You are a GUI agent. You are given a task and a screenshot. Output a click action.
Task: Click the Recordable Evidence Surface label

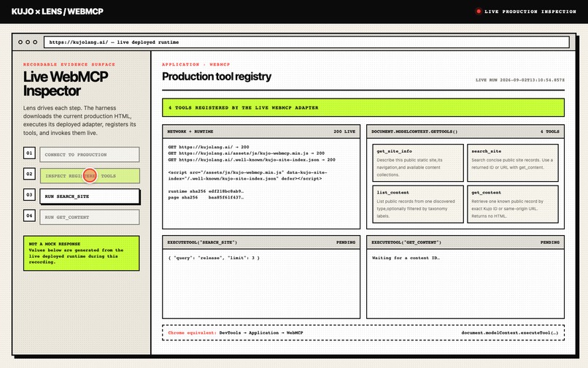click(69, 64)
